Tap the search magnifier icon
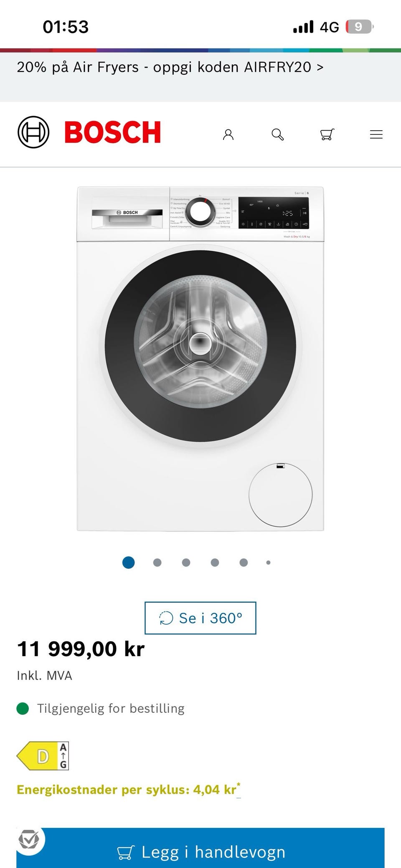Viewport: 401px width, 868px height. tap(278, 135)
